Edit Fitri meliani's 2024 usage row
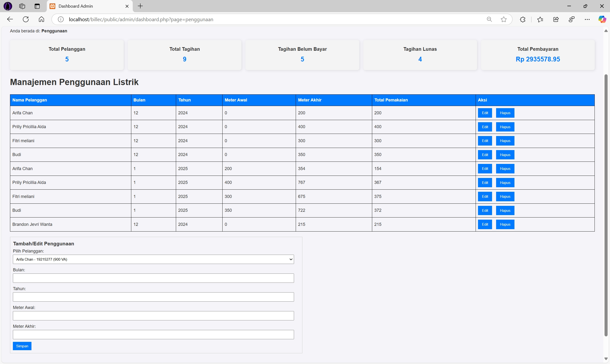The width and height of the screenshot is (610, 364). (485, 141)
